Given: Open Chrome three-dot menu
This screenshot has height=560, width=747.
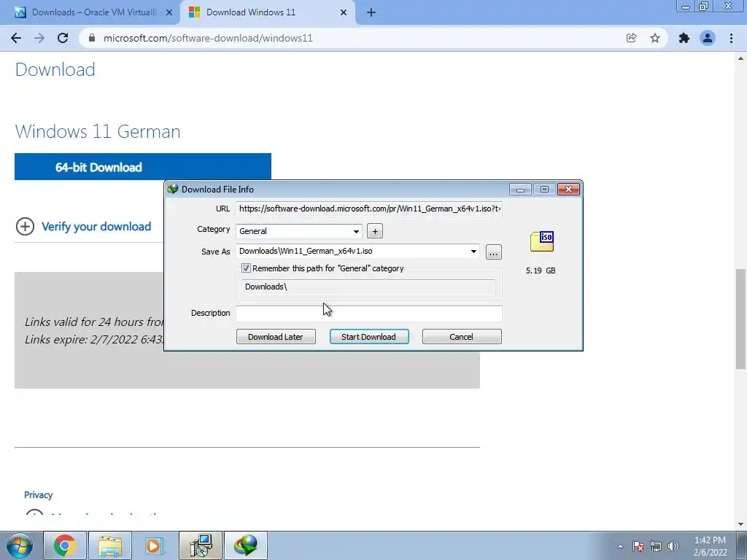Looking at the screenshot, I should click(x=731, y=38).
